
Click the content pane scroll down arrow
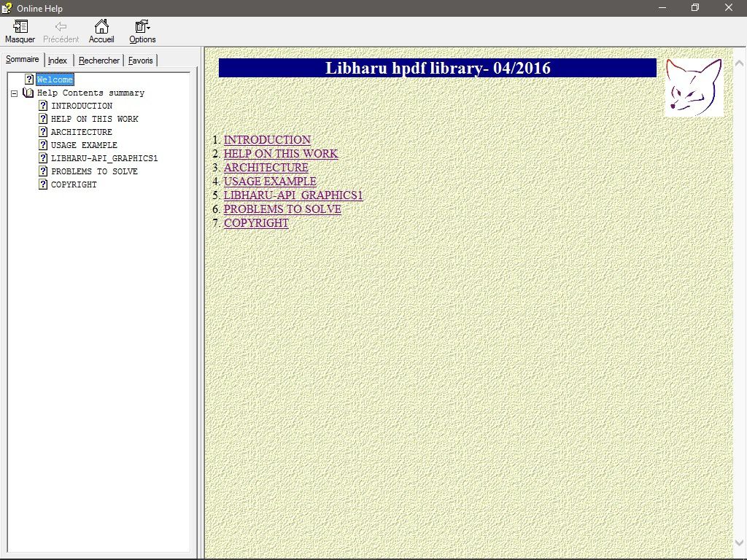point(740,542)
